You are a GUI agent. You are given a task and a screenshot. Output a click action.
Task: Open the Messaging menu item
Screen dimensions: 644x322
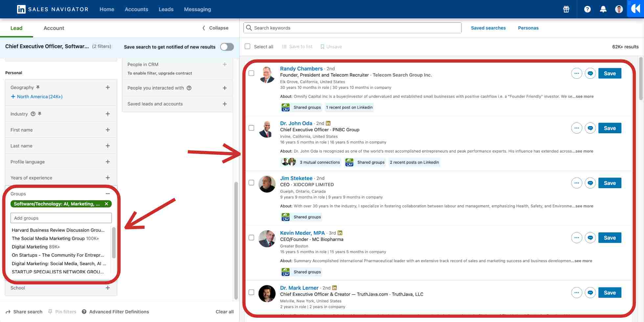click(197, 9)
